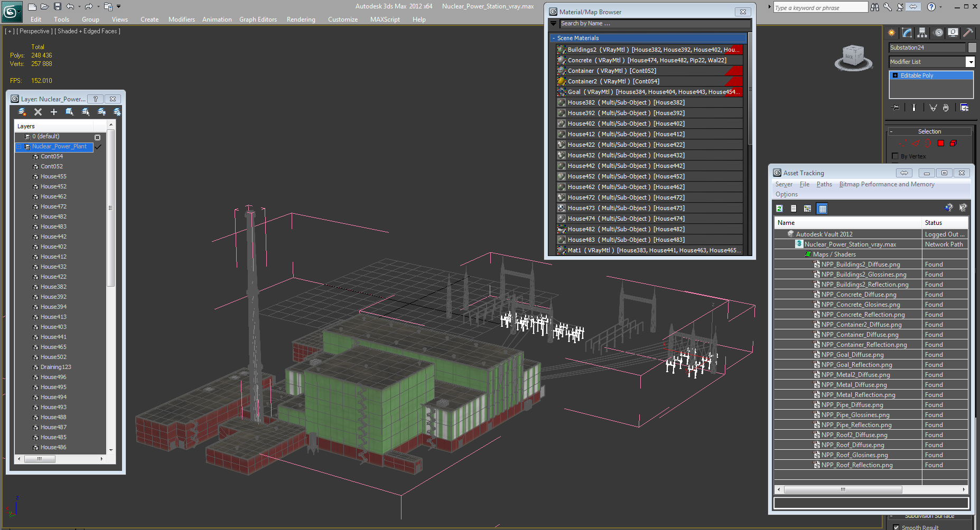Click Make Unique icon below modifier stack
The height and width of the screenshot is (530, 980).
pyautogui.click(x=933, y=108)
